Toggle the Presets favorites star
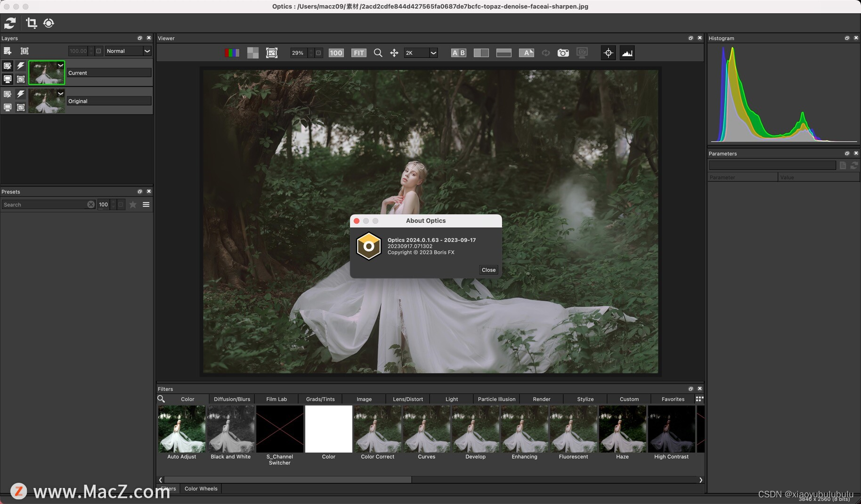This screenshot has height=504, width=861. (x=133, y=204)
